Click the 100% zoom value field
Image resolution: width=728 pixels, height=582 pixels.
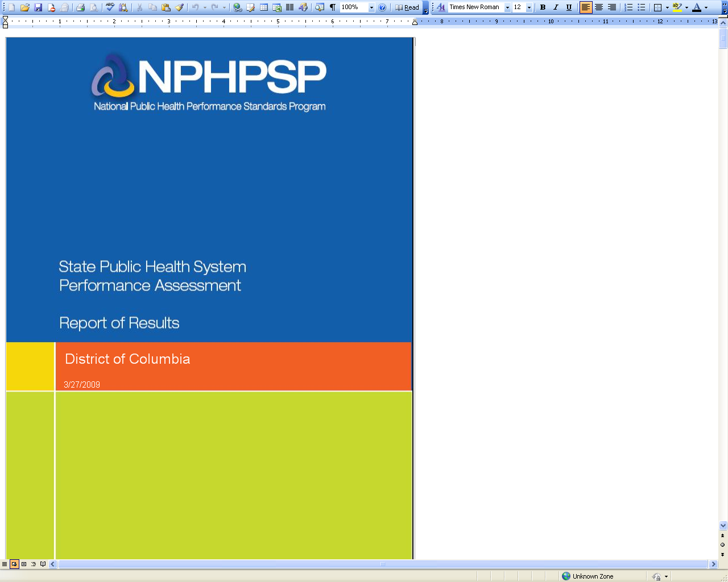tap(354, 7)
